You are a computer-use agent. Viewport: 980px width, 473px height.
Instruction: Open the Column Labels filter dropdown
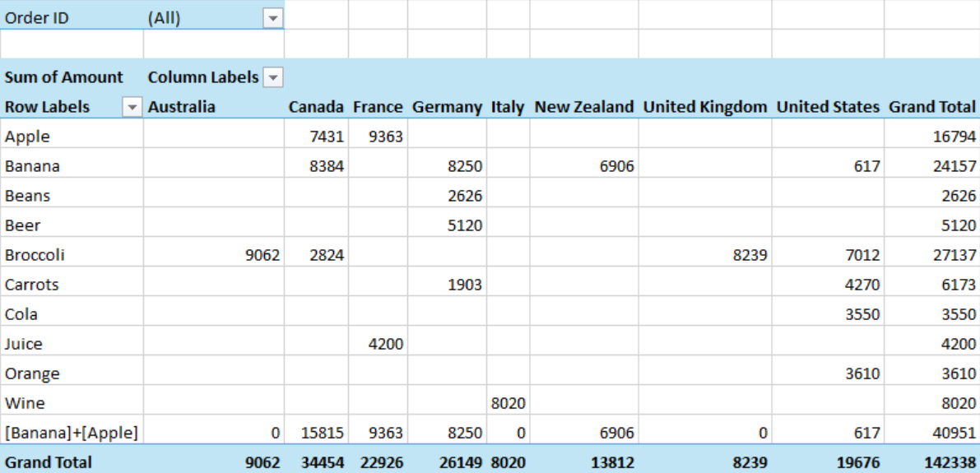tap(272, 77)
